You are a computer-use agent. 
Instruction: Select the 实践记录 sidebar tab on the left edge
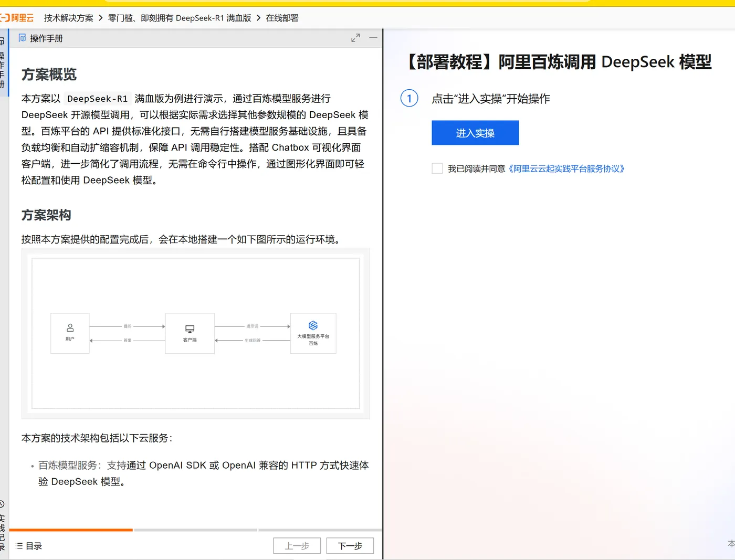coord(3,525)
